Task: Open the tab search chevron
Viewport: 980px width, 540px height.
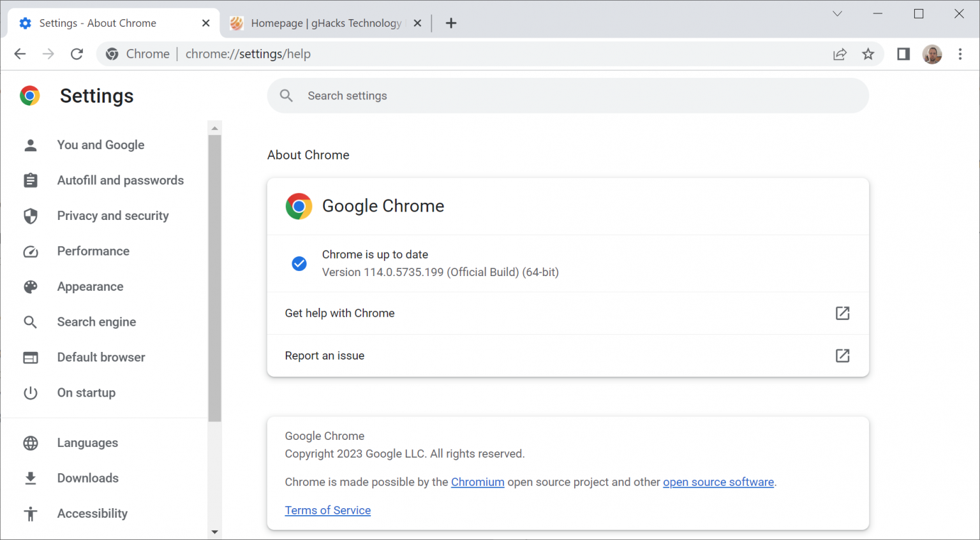Action: pos(836,13)
